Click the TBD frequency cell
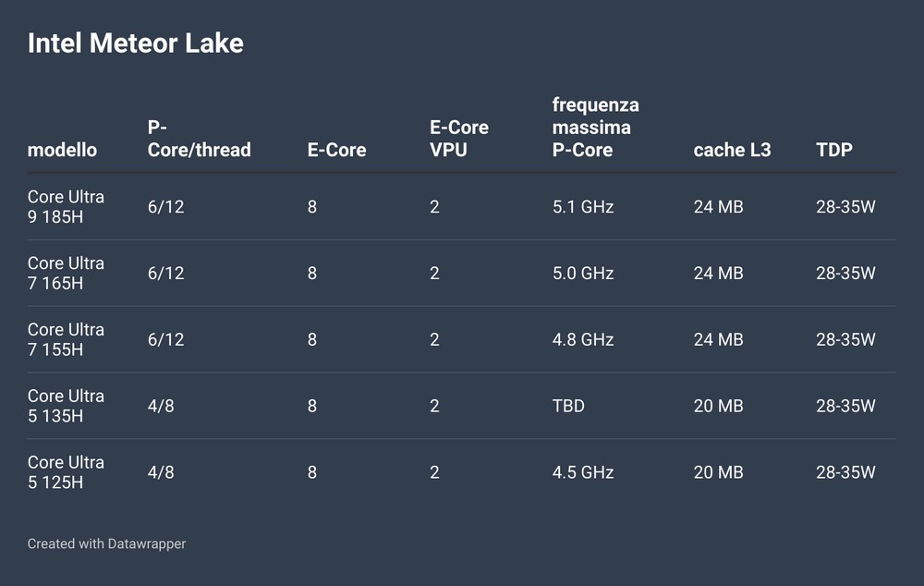This screenshot has height=586, width=924. click(x=568, y=406)
